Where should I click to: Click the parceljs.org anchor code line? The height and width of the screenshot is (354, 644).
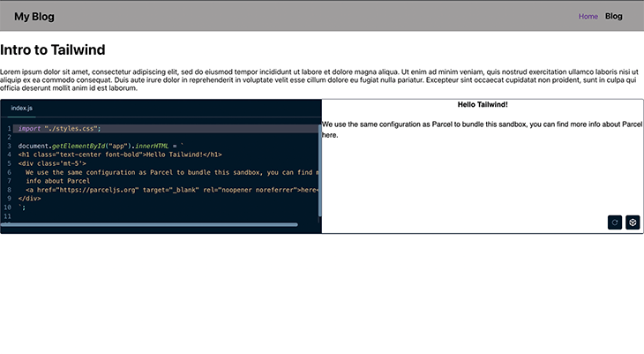click(172, 190)
